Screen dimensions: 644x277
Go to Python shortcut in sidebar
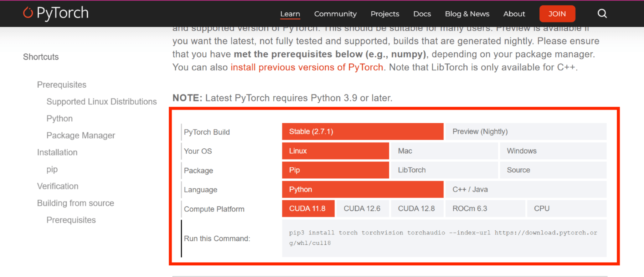tap(59, 119)
